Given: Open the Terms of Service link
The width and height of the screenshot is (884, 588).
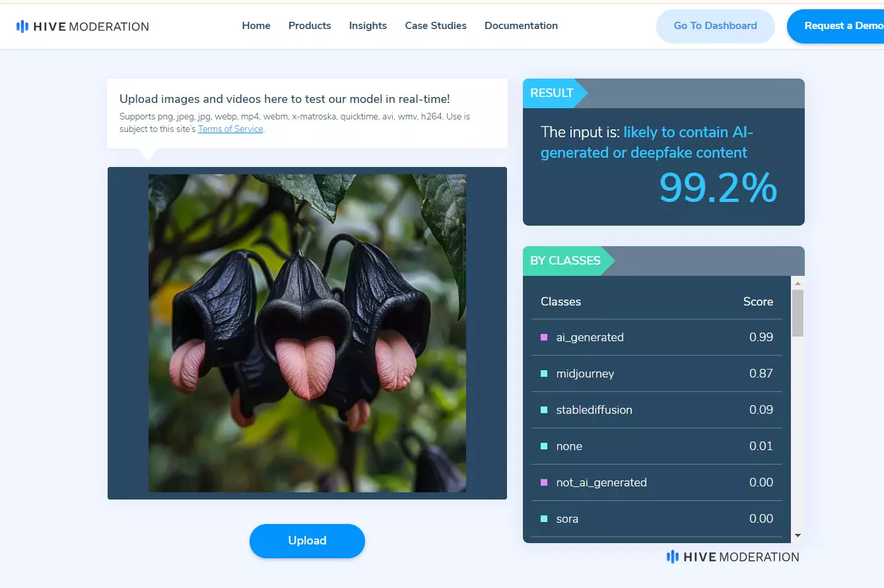Looking at the screenshot, I should [x=230, y=129].
